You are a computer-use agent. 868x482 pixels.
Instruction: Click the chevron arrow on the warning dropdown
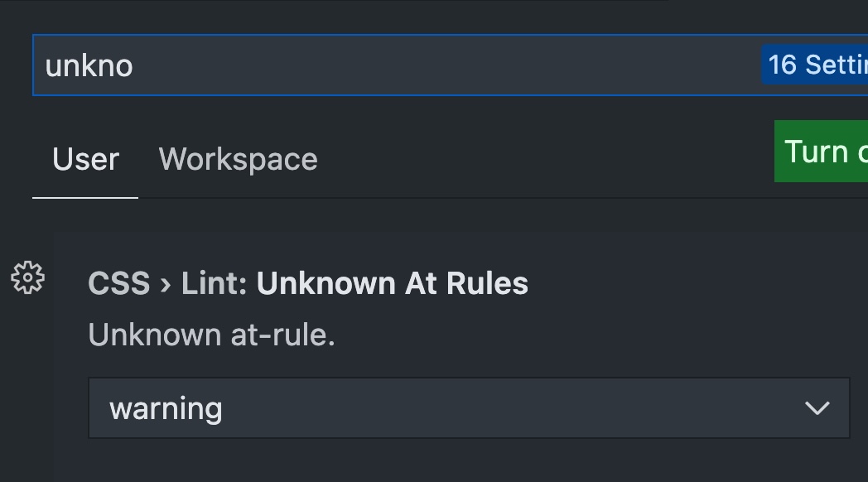[x=817, y=407]
